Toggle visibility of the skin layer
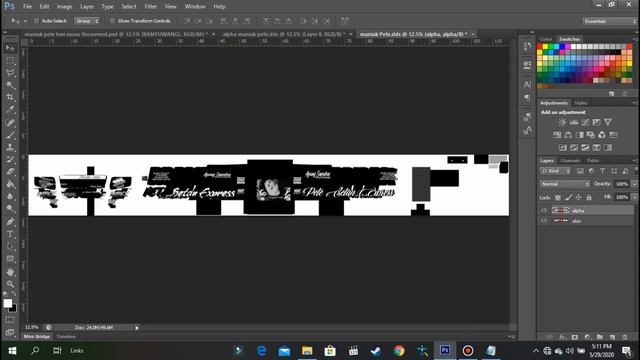640x360 pixels. [x=544, y=221]
